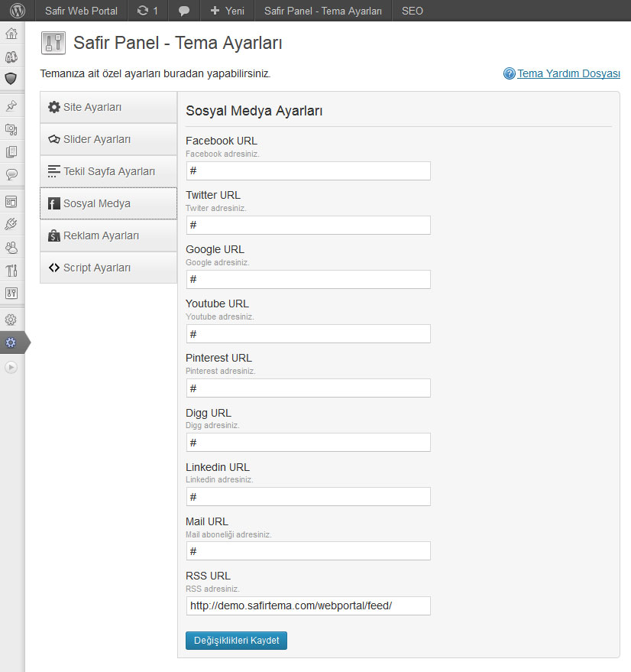Open the Plugins plug icon in sidebar
This screenshot has height=672, width=631.
coord(11,224)
